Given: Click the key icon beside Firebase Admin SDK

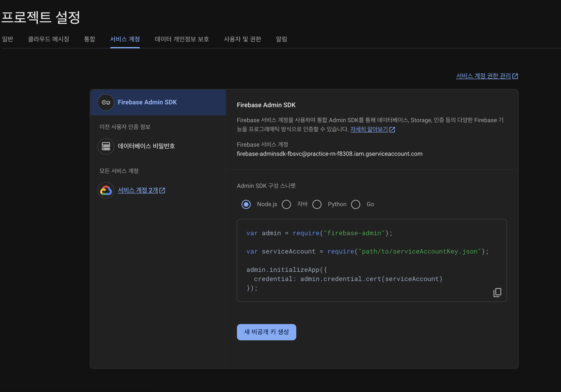Looking at the screenshot, I should [x=106, y=102].
